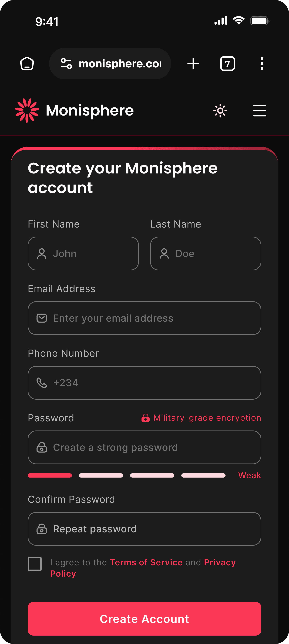
Task: Click the lock icon beside Military-grade encryption
Action: point(146,418)
